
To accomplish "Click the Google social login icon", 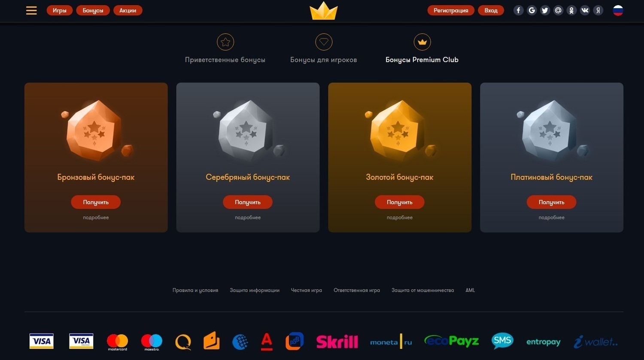I will [x=532, y=10].
